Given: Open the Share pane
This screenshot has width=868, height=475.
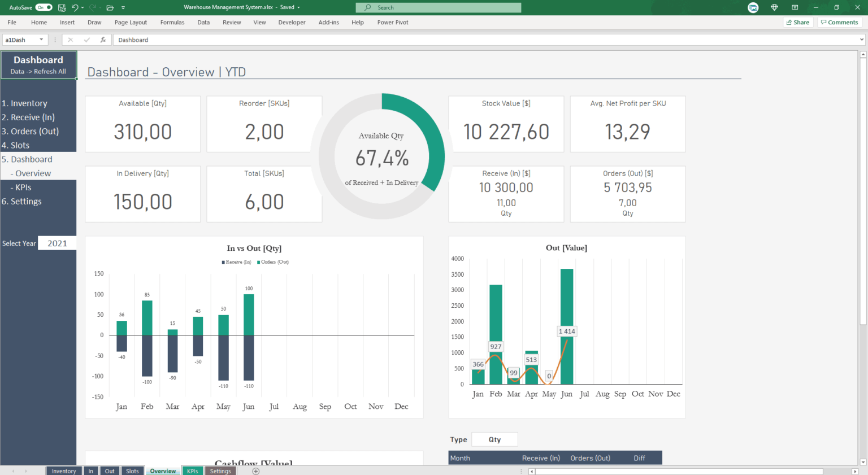Looking at the screenshot, I should [x=797, y=22].
